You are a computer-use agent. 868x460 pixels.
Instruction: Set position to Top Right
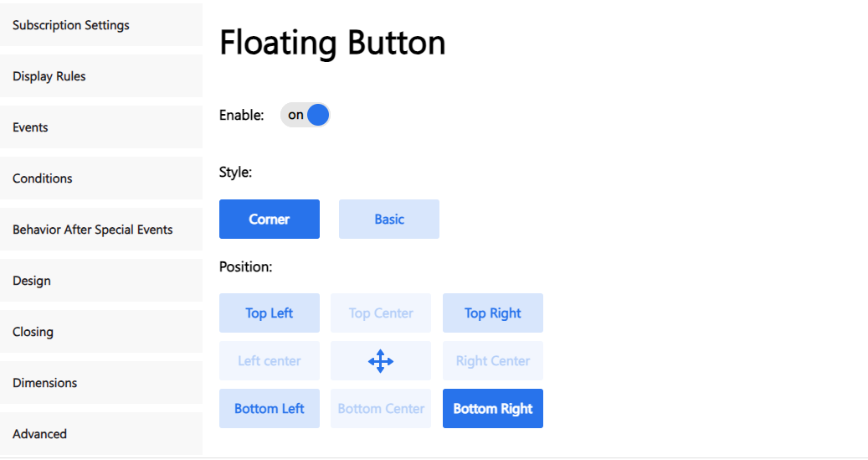pyautogui.click(x=493, y=313)
